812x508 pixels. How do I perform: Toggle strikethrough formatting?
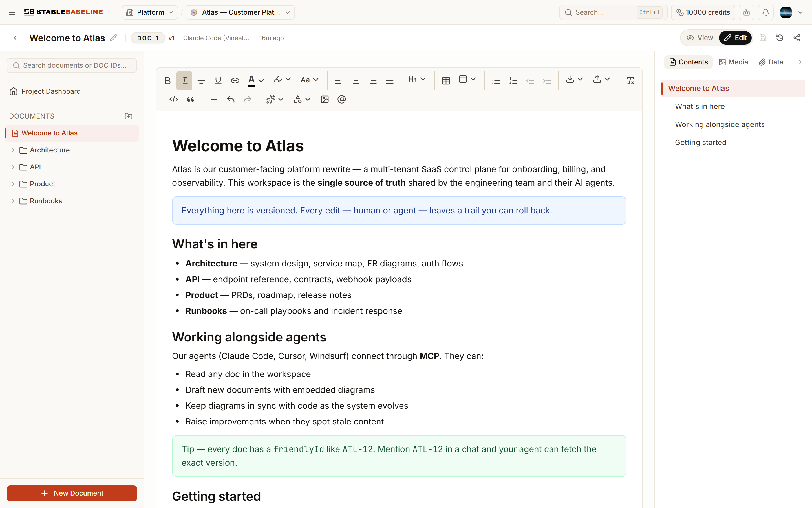[201, 81]
